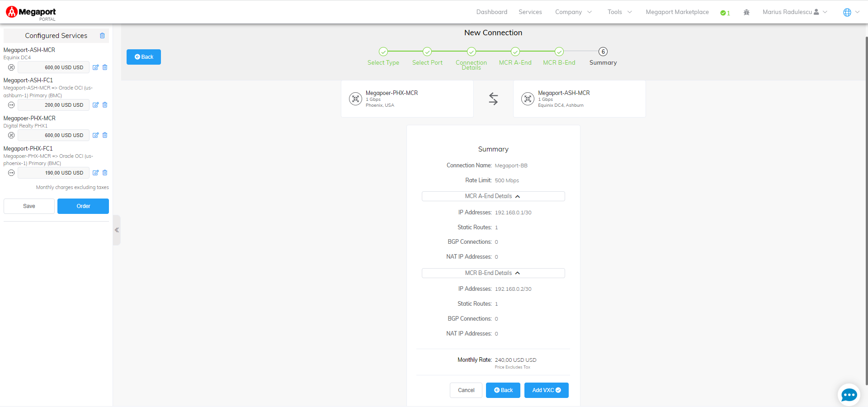
Task: Open the Services page
Action: click(530, 12)
